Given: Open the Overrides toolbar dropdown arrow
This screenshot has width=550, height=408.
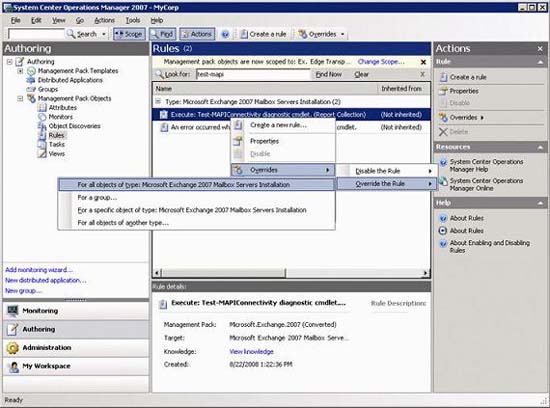Looking at the screenshot, I should (x=342, y=34).
